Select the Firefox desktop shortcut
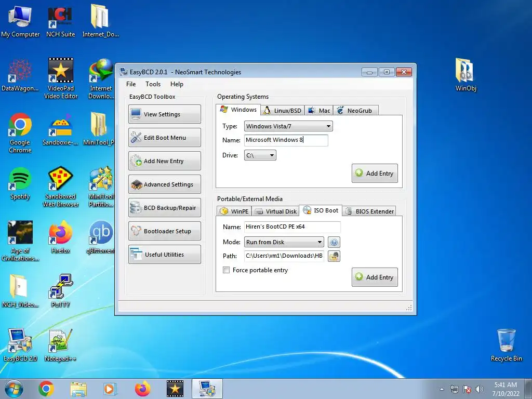This screenshot has width=532, height=399. pos(60,237)
